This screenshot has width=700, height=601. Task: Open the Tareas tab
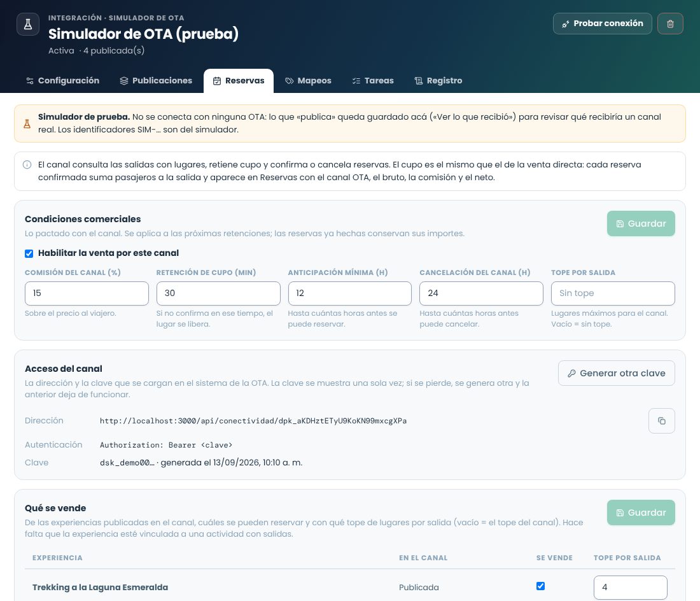click(x=373, y=81)
